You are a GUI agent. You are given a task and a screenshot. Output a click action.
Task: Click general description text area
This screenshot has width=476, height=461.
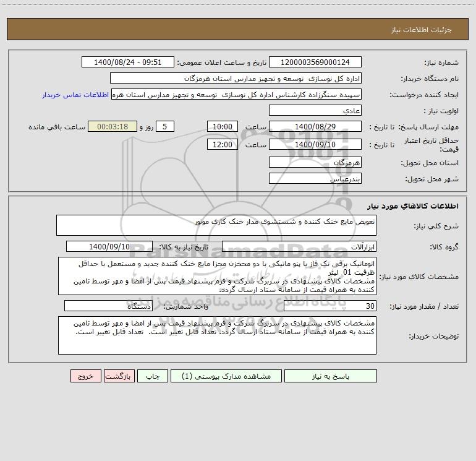[216, 225]
